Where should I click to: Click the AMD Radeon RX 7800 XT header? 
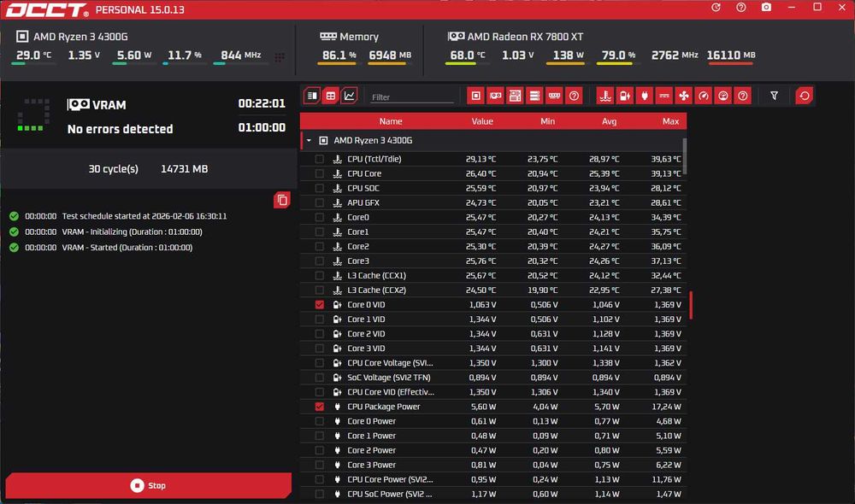coord(516,37)
